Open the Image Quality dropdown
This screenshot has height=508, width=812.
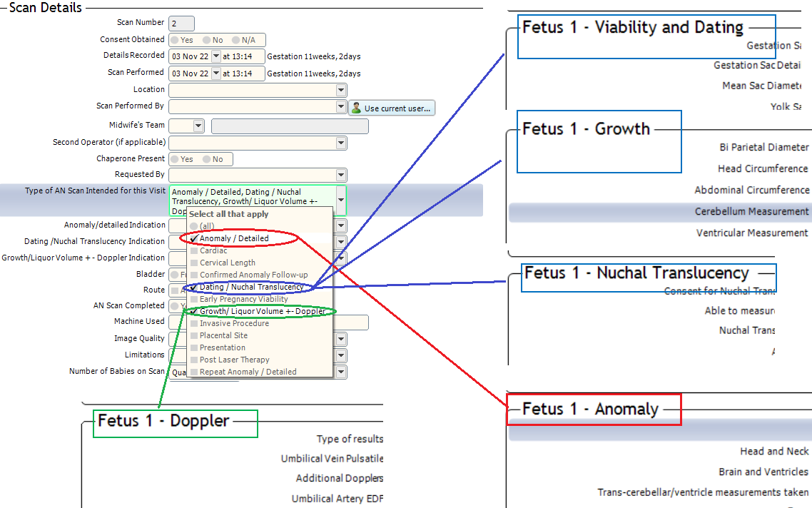click(341, 338)
